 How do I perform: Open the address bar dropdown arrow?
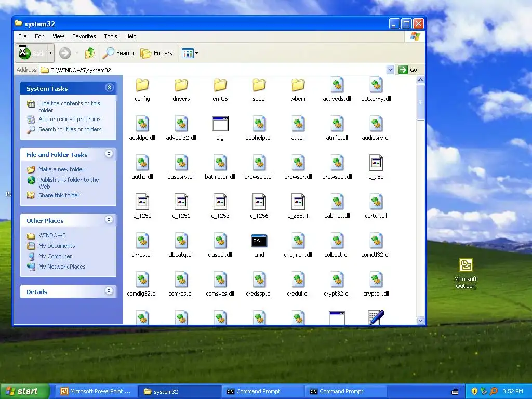click(390, 70)
